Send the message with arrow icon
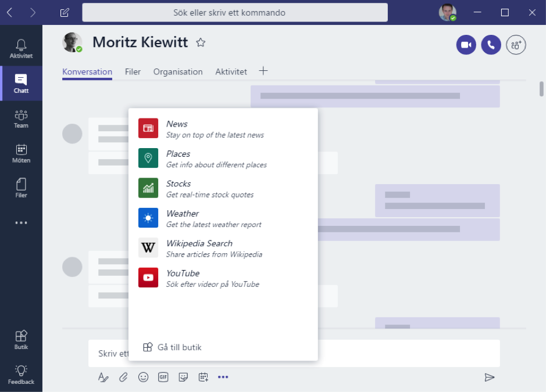546x392 pixels. (489, 377)
